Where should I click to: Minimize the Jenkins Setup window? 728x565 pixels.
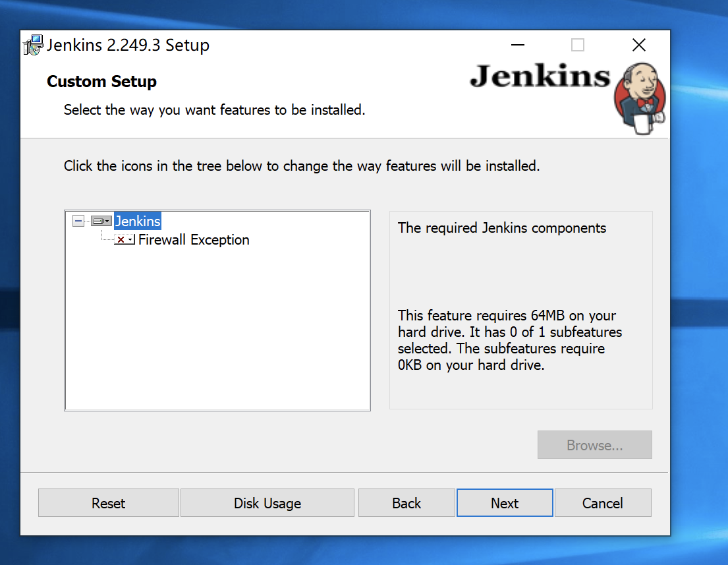tap(518, 45)
